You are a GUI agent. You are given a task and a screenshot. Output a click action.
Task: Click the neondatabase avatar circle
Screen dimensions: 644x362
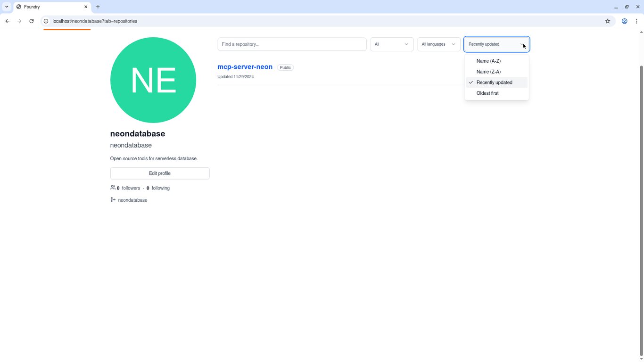tap(153, 80)
